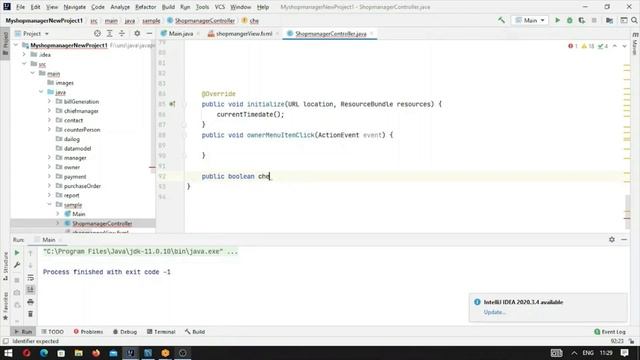Run Main with coverage icon
This screenshot has width=640, height=360.
coord(582,20)
